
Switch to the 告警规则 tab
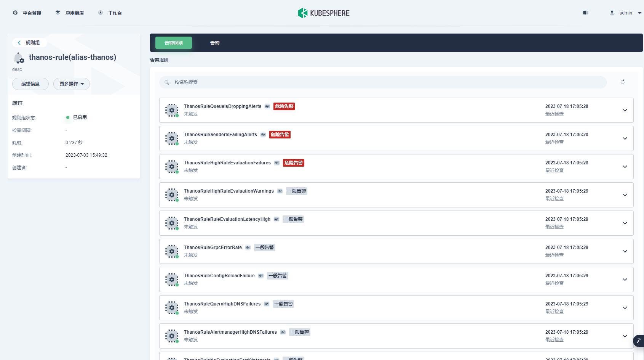click(x=174, y=43)
